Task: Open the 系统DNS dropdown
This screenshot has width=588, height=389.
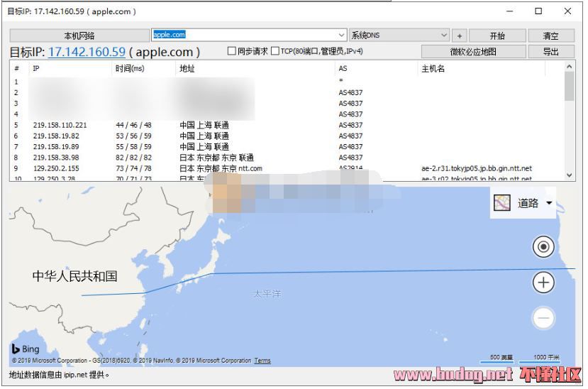Action: click(444, 35)
